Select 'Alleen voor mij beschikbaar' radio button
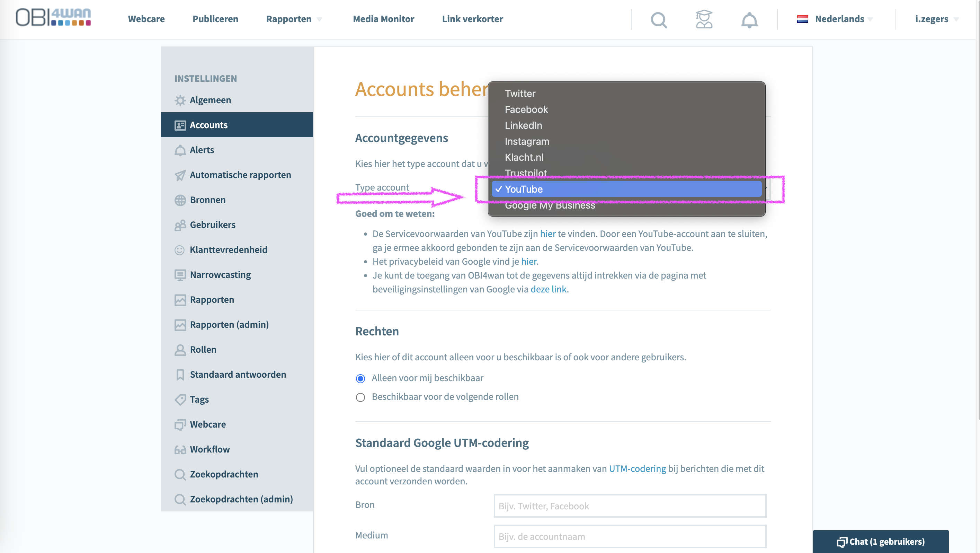 point(360,378)
